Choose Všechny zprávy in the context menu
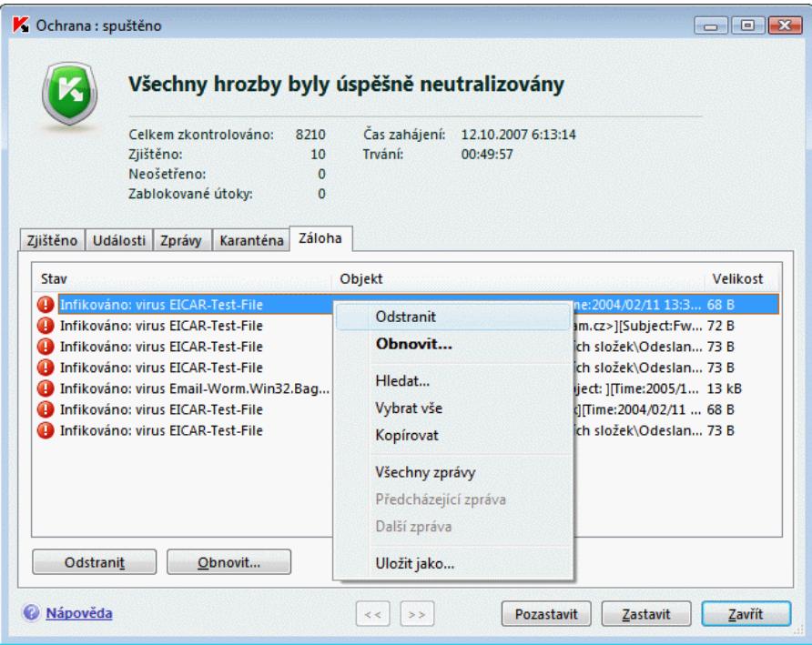Image resolution: width=812 pixels, height=645 pixels. pyautogui.click(x=453, y=473)
